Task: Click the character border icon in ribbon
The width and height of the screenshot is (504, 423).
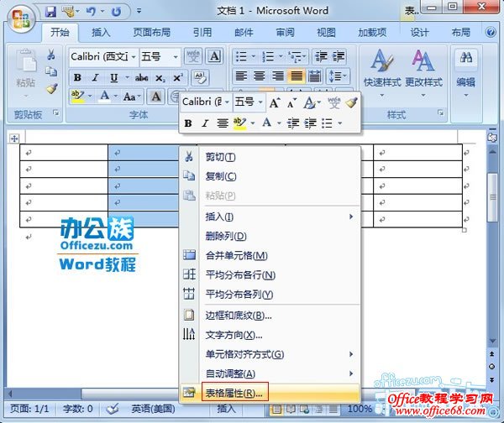Action: (x=214, y=56)
